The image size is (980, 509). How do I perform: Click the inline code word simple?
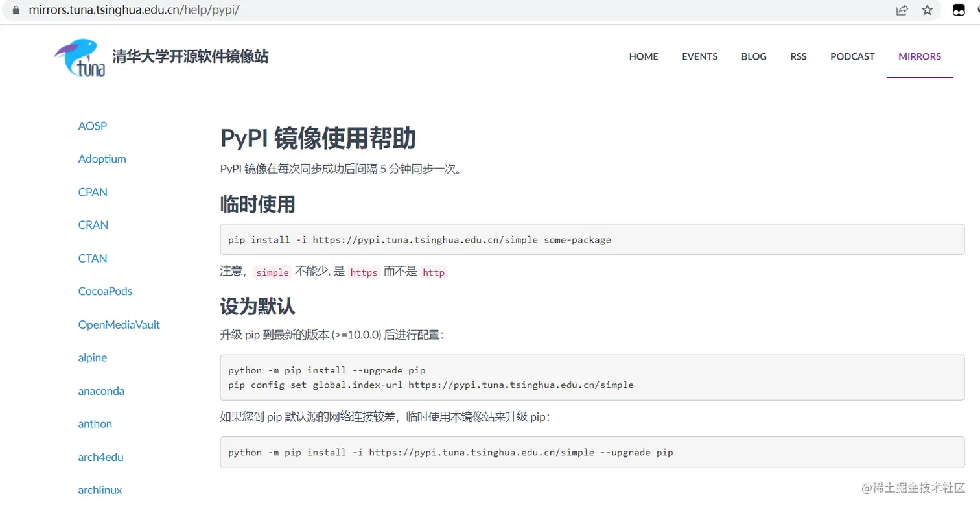(x=272, y=272)
